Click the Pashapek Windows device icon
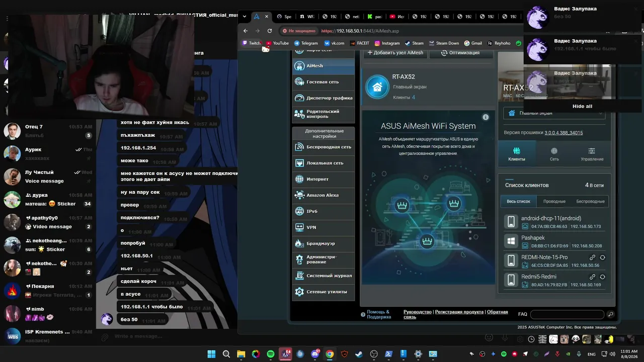The width and height of the screenshot is (644, 362). [511, 241]
